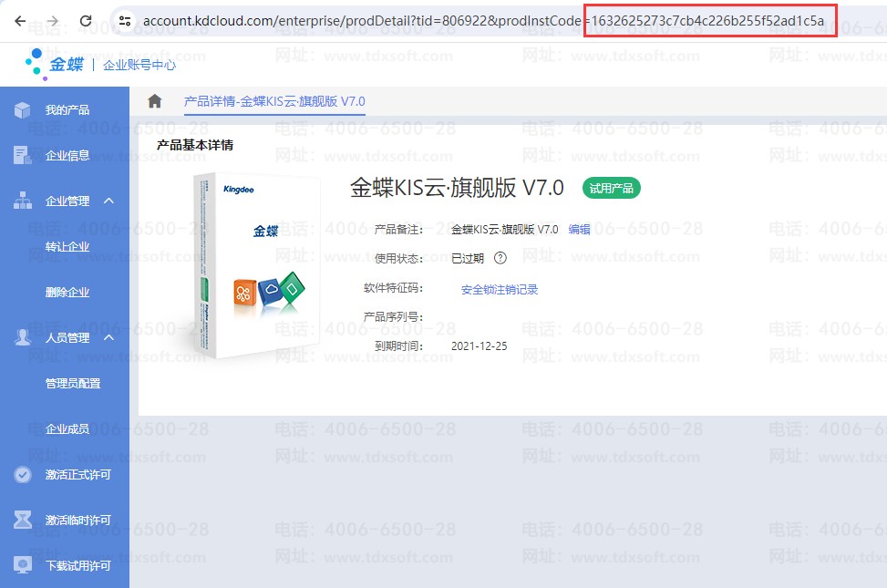Select tab 产品详情-金蝶KIS云·旗舰版 V7.0
The height and width of the screenshot is (588, 887).
pos(274,102)
